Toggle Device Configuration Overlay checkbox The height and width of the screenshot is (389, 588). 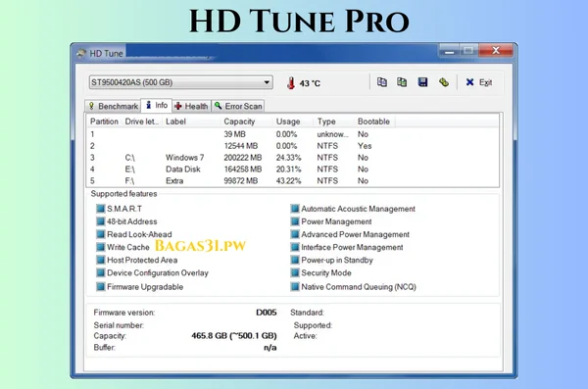101,272
